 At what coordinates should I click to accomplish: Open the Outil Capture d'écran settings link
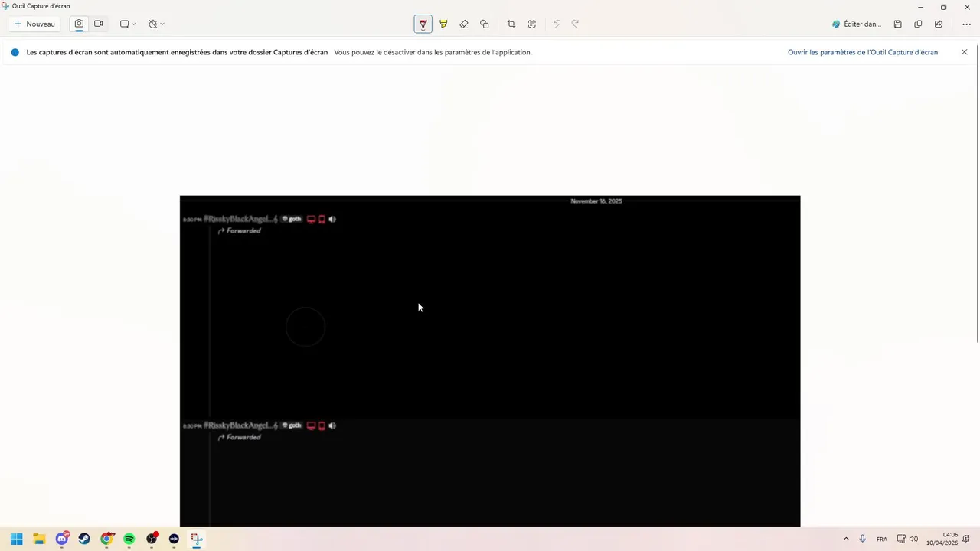(863, 52)
